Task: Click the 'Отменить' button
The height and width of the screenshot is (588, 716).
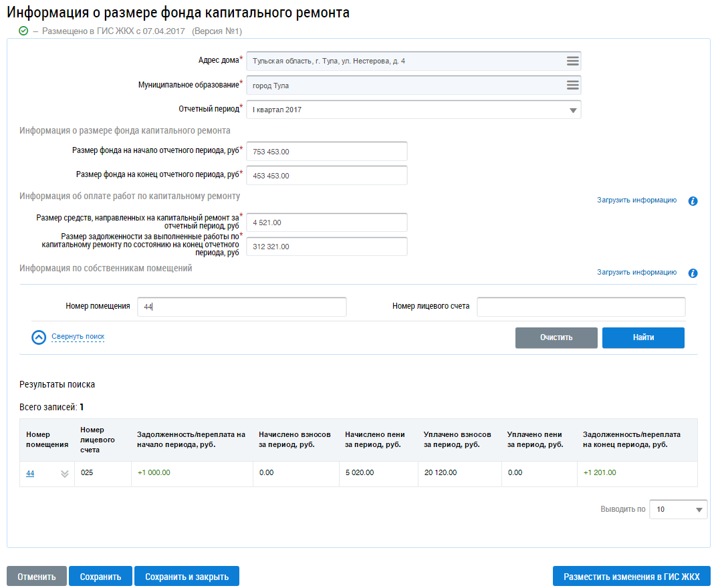Action: pos(37,576)
